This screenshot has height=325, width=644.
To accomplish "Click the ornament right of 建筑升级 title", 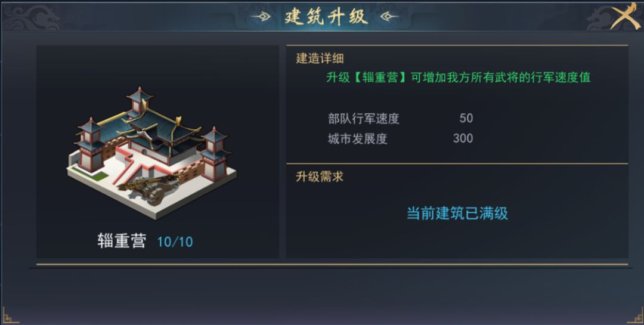I will point(388,17).
